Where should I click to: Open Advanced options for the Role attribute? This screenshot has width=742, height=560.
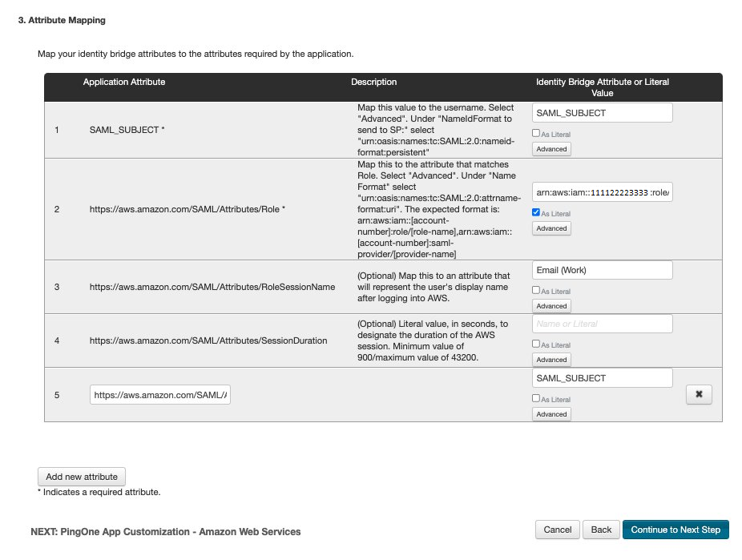point(550,228)
